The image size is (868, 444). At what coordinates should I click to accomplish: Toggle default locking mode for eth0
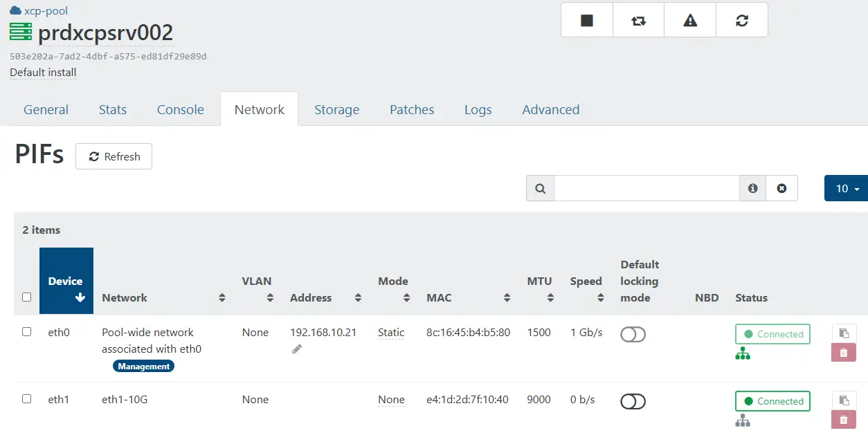632,333
